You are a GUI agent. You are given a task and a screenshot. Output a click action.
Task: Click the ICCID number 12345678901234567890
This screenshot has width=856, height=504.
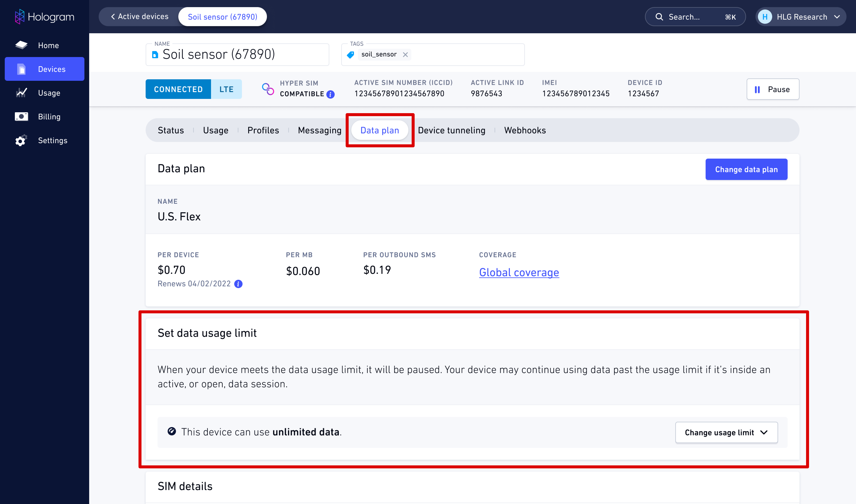[x=399, y=93]
